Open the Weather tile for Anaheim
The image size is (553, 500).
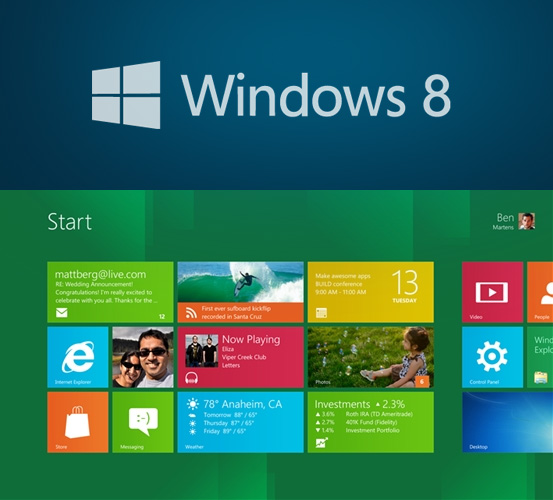(241, 422)
